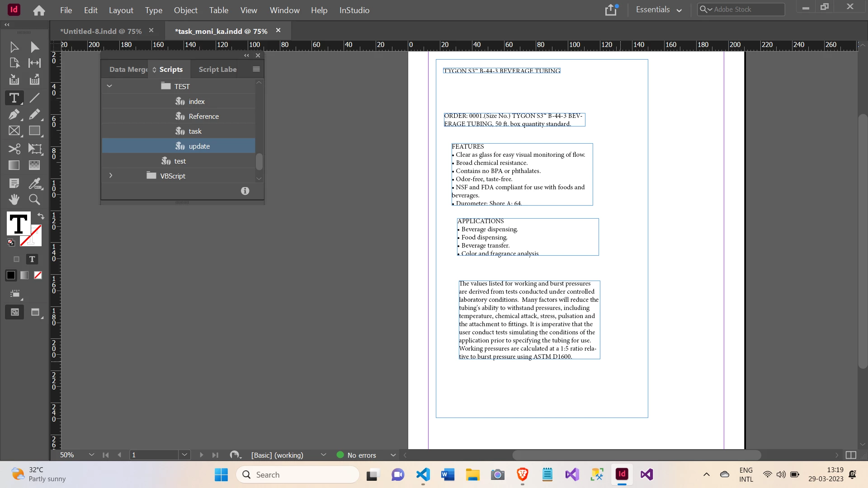Click the black Apply Color swatch
The image size is (868, 488).
(x=11, y=275)
